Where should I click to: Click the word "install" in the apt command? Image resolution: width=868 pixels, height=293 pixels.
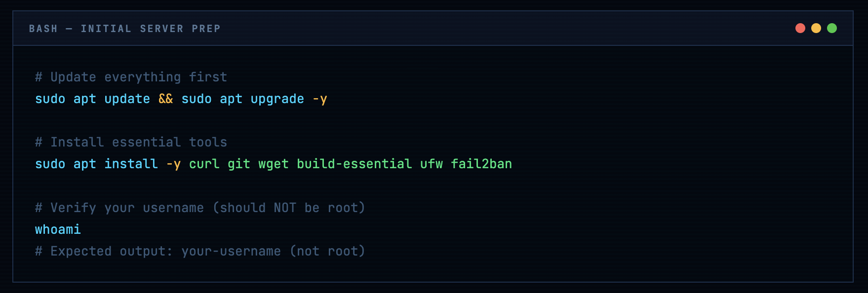pyautogui.click(x=131, y=164)
